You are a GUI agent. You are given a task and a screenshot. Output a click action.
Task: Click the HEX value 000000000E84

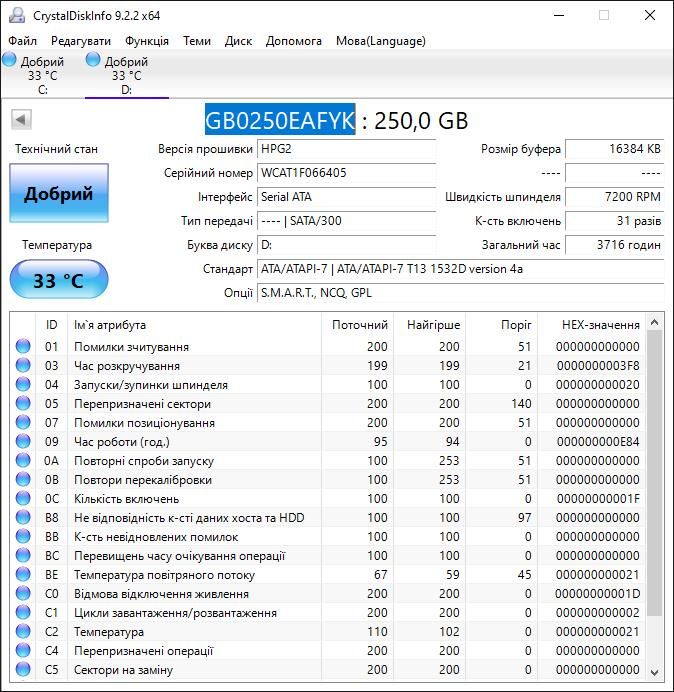[x=598, y=442]
